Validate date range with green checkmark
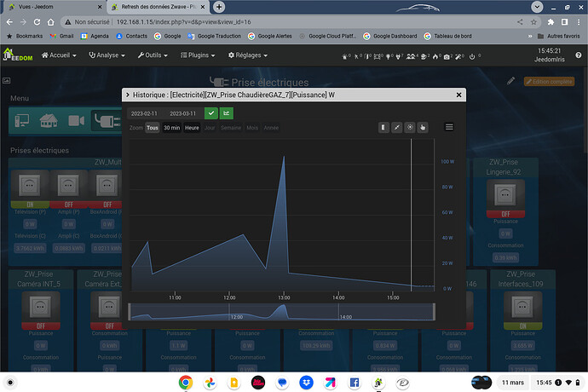The height and width of the screenshot is (392, 588). (x=211, y=112)
